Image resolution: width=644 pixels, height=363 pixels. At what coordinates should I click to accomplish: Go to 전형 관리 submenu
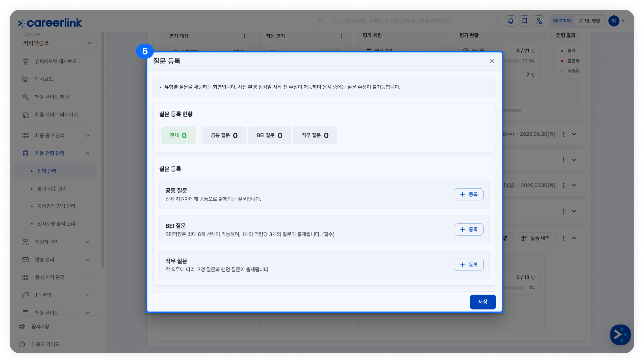(x=55, y=171)
